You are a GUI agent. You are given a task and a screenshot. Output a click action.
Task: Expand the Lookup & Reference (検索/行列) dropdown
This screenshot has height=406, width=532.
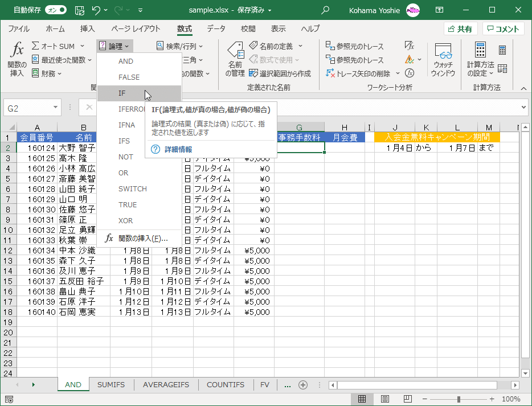180,46
